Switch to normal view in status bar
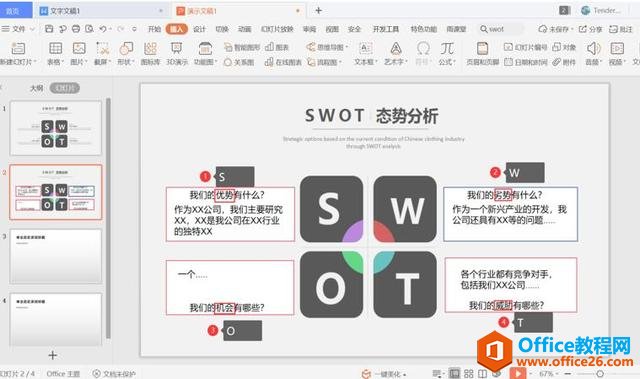 pyautogui.click(x=454, y=373)
